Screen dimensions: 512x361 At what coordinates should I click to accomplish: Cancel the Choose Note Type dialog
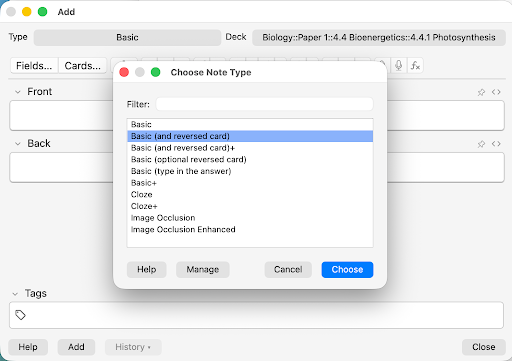coord(288,269)
